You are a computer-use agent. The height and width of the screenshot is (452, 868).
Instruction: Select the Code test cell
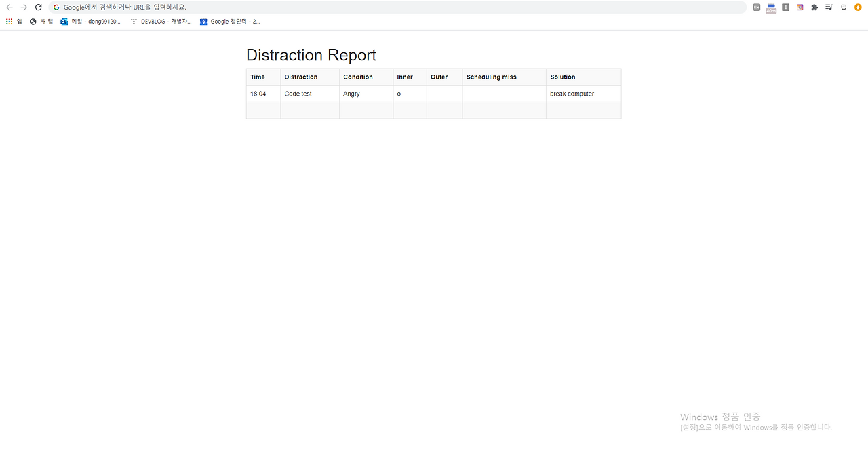click(x=310, y=94)
